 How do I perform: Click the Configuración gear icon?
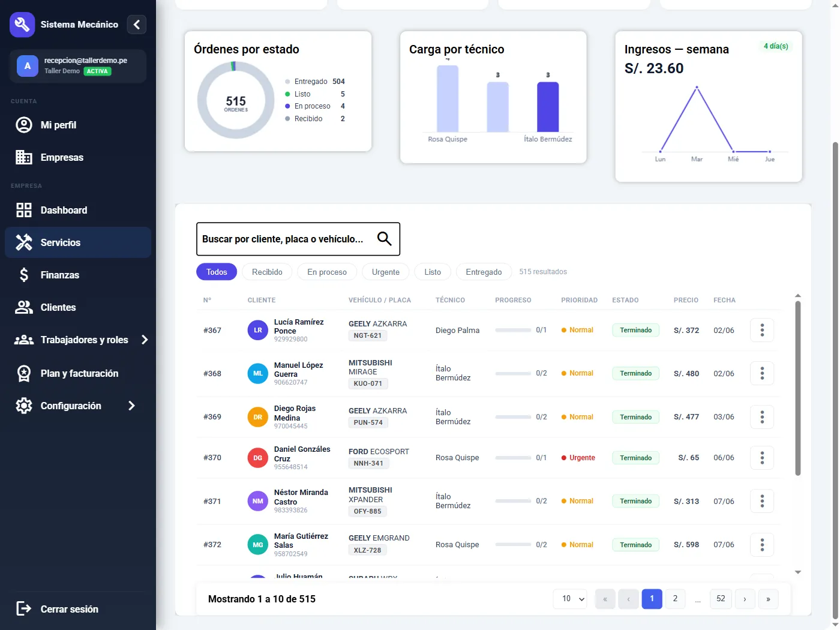tap(24, 406)
